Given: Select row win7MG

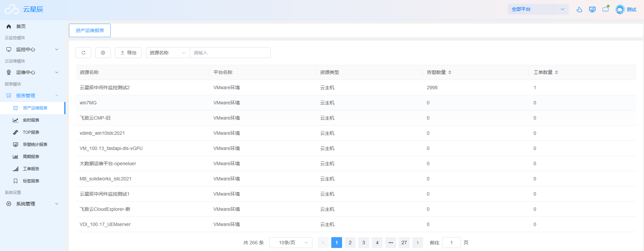Looking at the screenshot, I should coord(356,103).
